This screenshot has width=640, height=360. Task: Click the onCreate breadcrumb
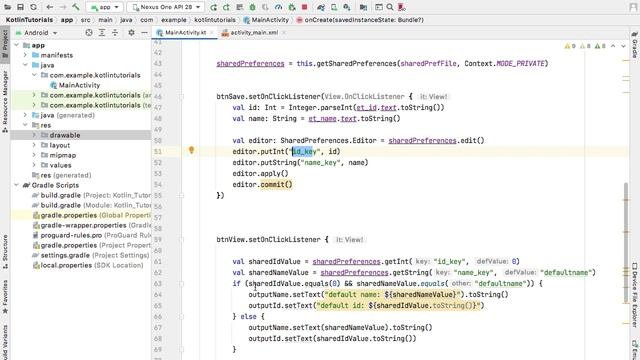(360, 20)
